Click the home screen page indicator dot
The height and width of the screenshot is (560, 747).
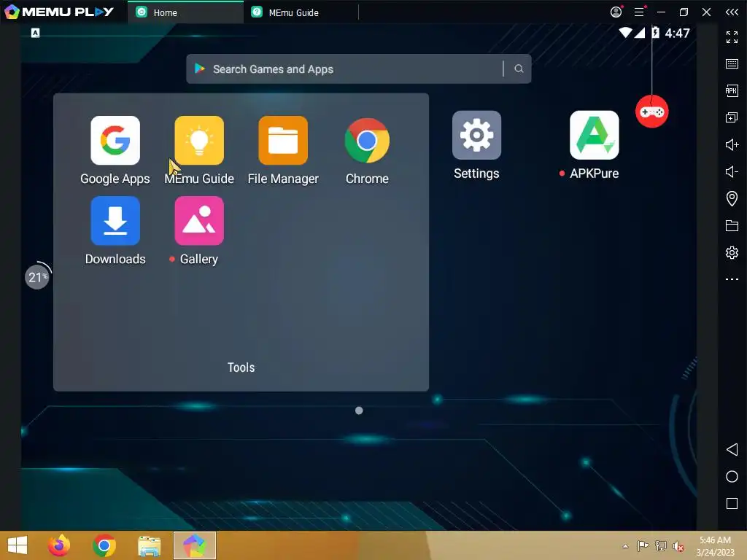coord(359,411)
